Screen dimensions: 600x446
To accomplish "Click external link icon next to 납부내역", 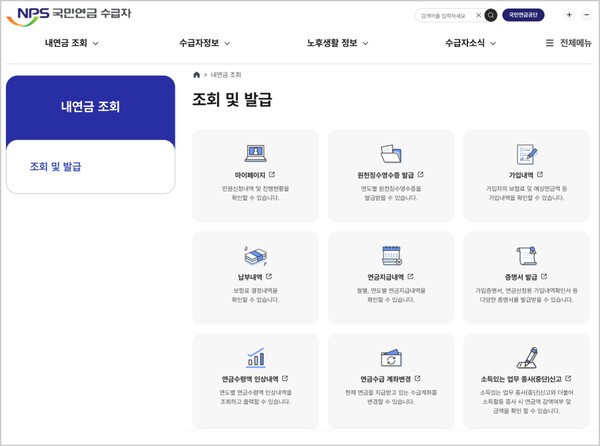I will 269,276.
